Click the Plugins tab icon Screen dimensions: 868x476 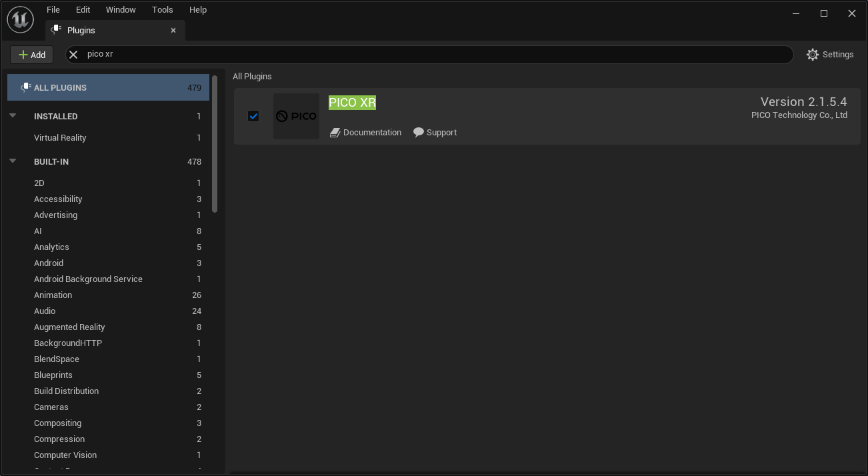57,30
